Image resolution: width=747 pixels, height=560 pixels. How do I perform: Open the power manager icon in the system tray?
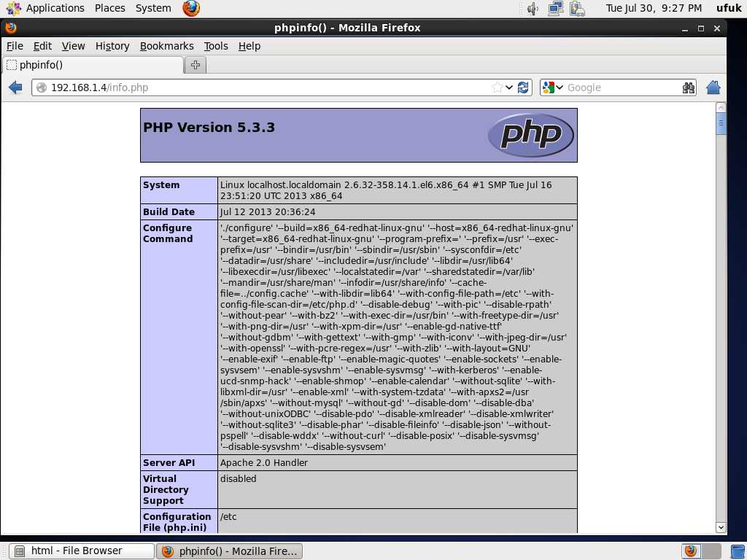click(576, 8)
